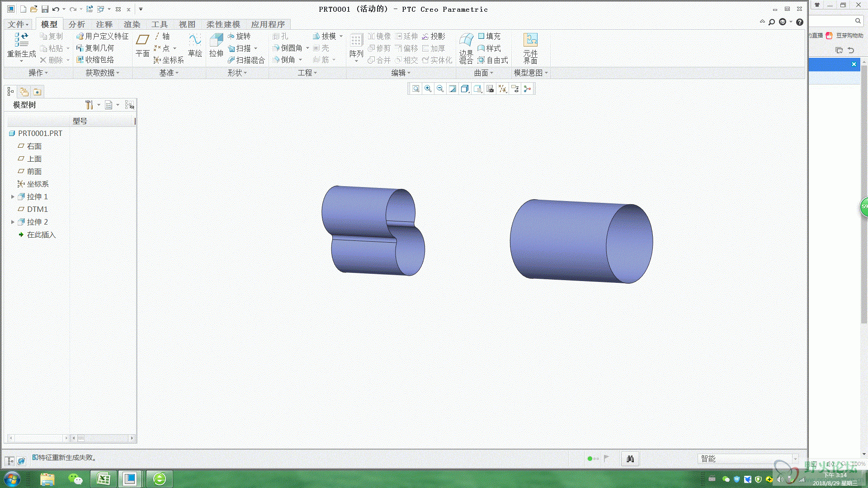Click the 收缩包络 shrinkwrap tool
Image resolution: width=868 pixels, height=488 pixels.
coord(95,60)
